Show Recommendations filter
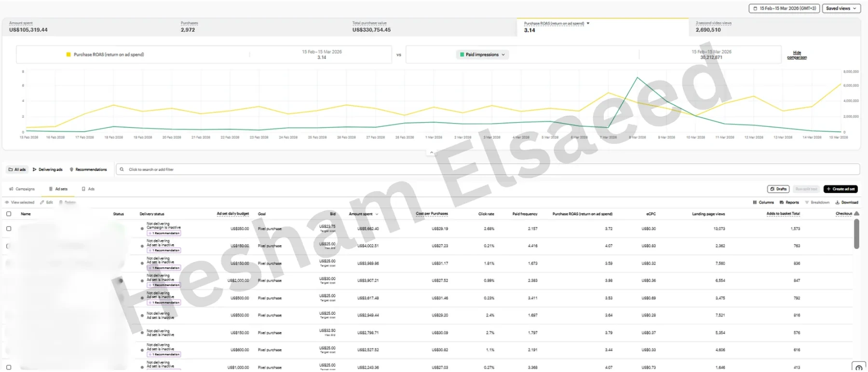868x372 pixels. 88,169
